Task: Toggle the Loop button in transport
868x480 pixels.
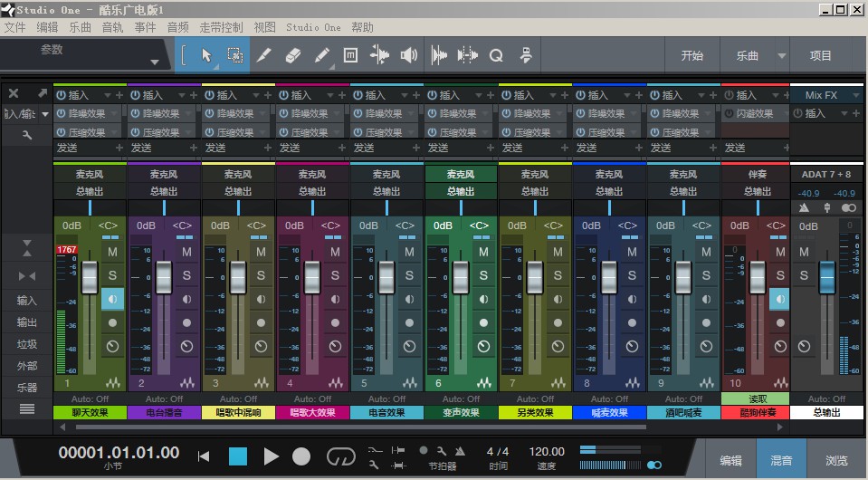Action: [x=340, y=456]
